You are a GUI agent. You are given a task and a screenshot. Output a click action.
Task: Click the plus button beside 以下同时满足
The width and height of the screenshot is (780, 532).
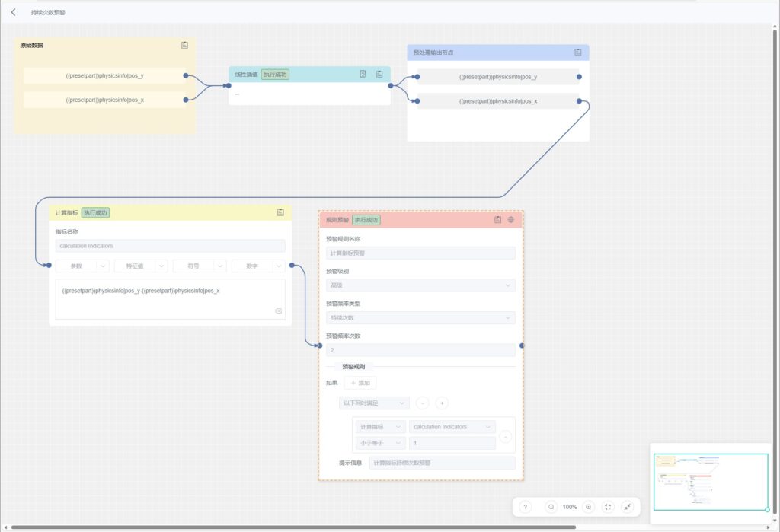pos(442,403)
